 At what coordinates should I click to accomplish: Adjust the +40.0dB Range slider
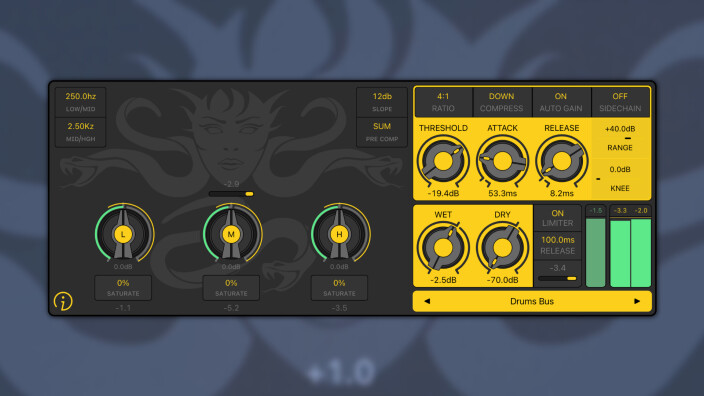click(620, 138)
